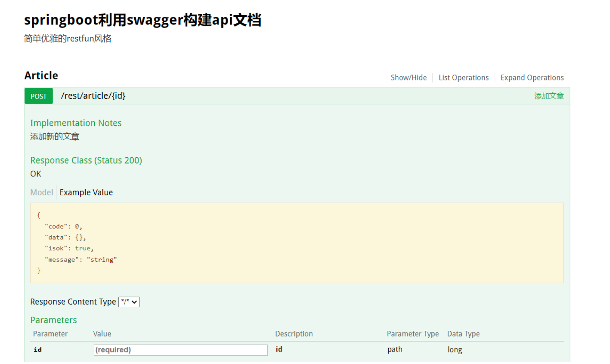Click the Data Type column header
610x364 pixels.
click(x=463, y=334)
